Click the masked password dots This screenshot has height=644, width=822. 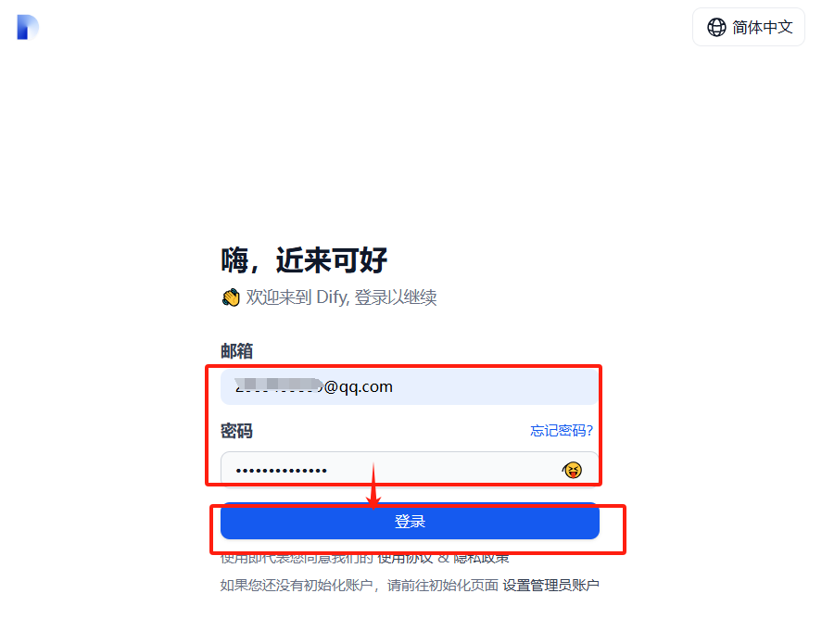pos(281,471)
